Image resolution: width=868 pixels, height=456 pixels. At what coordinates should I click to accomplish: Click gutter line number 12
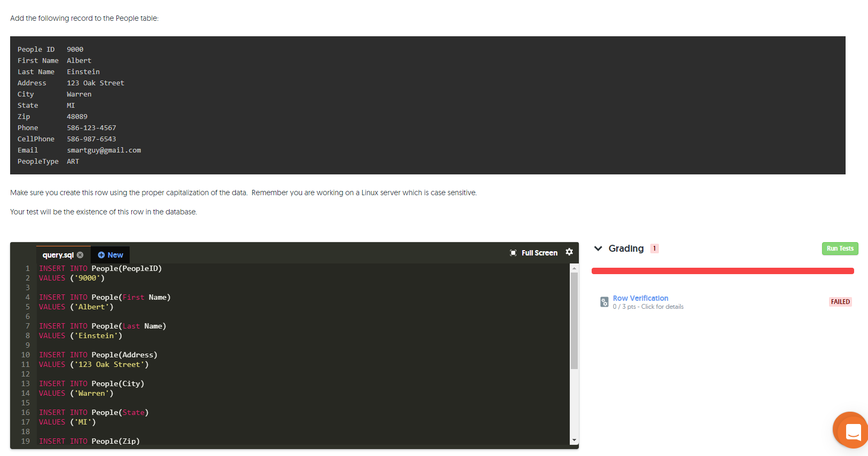[x=26, y=374]
